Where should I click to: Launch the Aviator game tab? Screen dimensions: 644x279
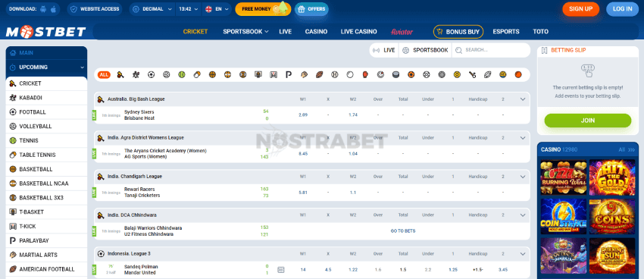[402, 32]
